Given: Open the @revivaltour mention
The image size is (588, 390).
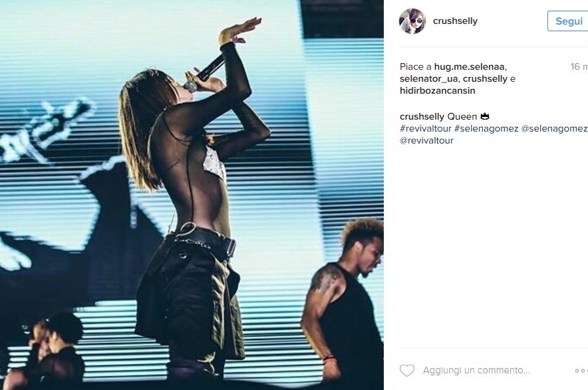Looking at the screenshot, I should [x=427, y=140].
